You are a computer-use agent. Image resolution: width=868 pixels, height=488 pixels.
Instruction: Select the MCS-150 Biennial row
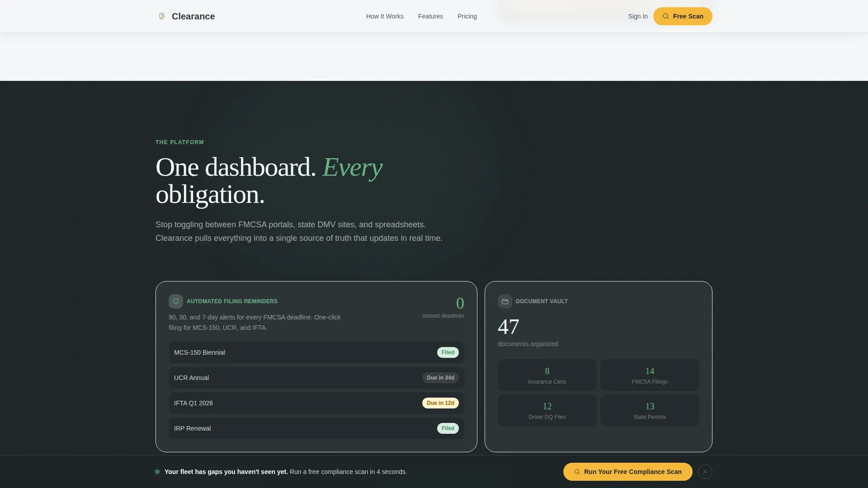pyautogui.click(x=316, y=352)
